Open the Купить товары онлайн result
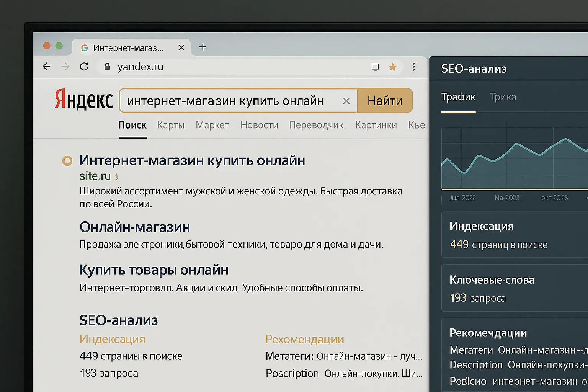The width and height of the screenshot is (588, 392). [154, 270]
